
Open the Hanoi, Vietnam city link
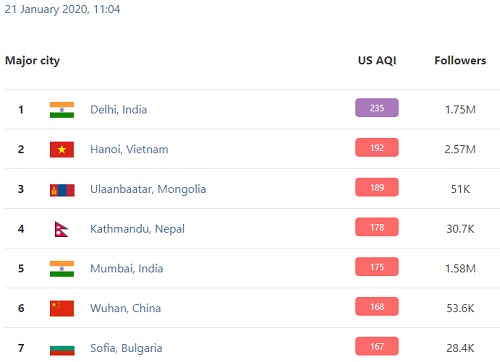pyautogui.click(x=129, y=149)
